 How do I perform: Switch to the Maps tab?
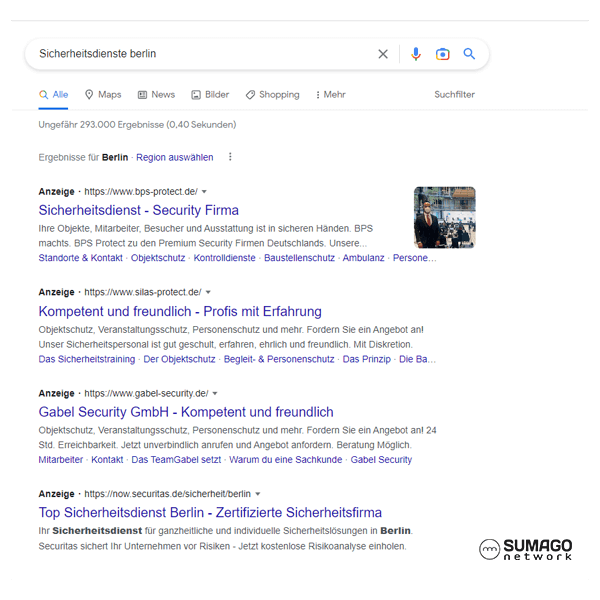pyautogui.click(x=103, y=95)
